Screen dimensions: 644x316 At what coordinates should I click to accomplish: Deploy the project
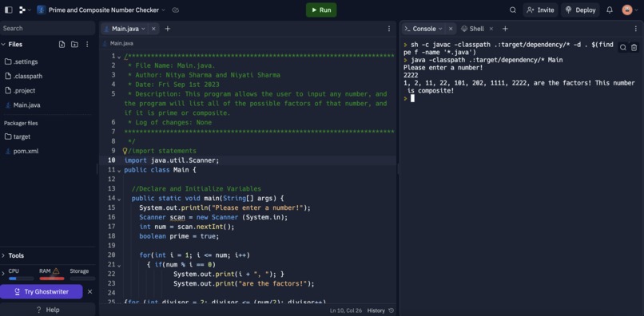click(x=580, y=10)
